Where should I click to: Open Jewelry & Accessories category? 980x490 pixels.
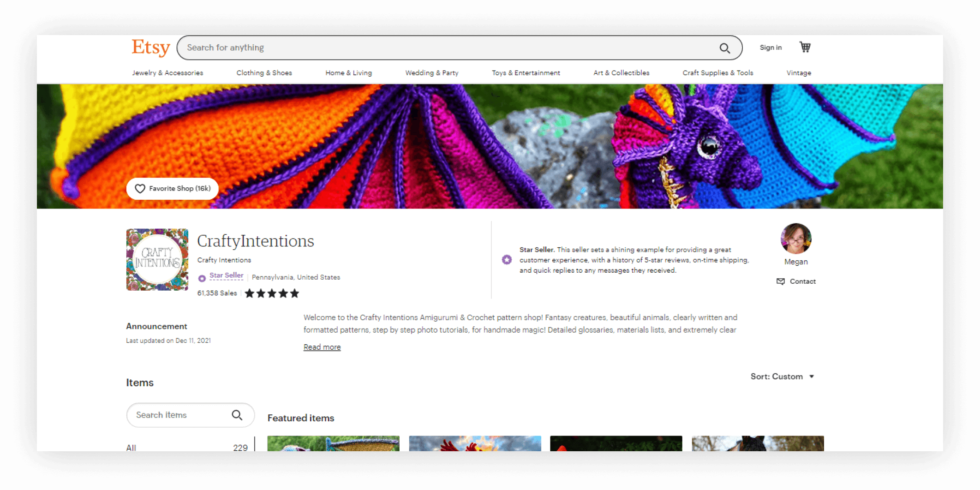167,73
